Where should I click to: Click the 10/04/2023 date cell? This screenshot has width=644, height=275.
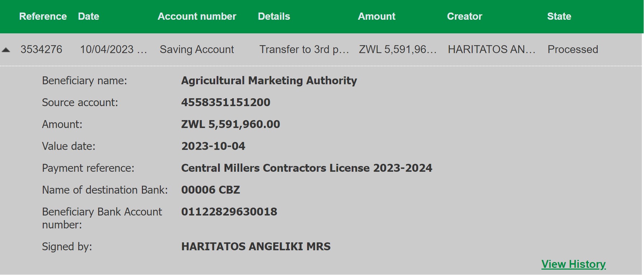(x=113, y=49)
